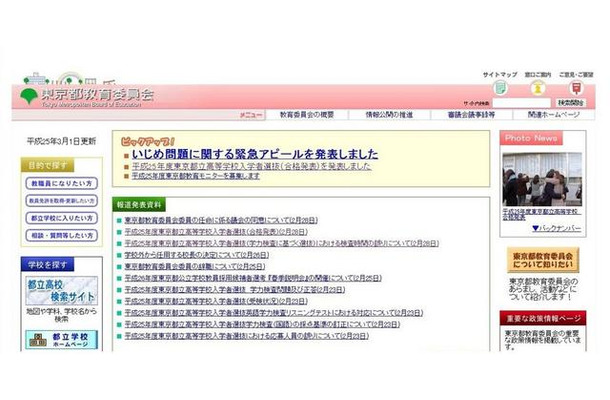Image resolution: width=610 pixels, height=400 pixels.
Task: Focus the site search input field
Action: 522,103
